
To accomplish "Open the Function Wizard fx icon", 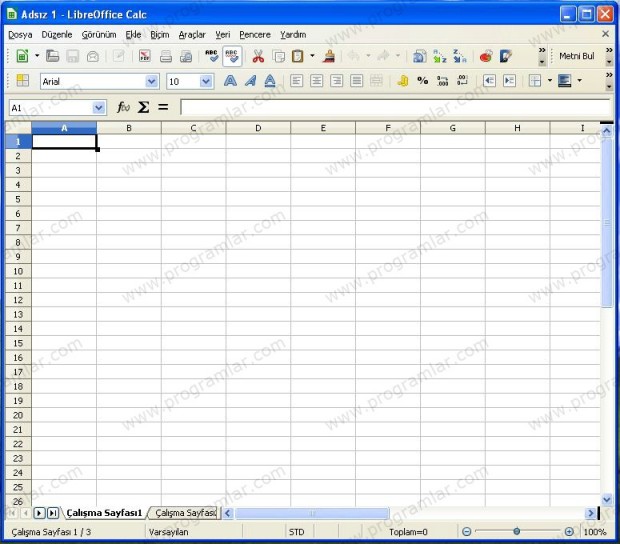I will point(123,107).
